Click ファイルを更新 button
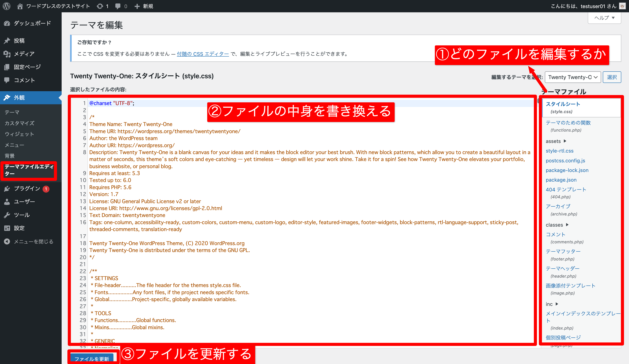This screenshot has width=629, height=364. click(92, 358)
